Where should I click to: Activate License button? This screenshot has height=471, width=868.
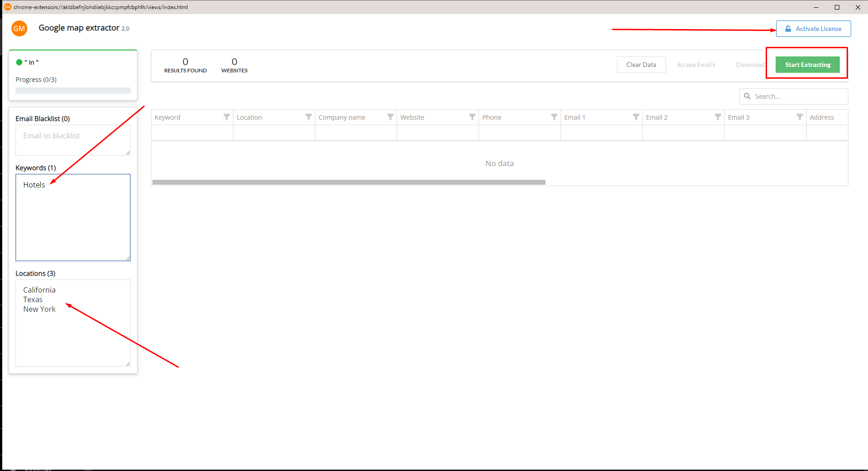coord(813,29)
